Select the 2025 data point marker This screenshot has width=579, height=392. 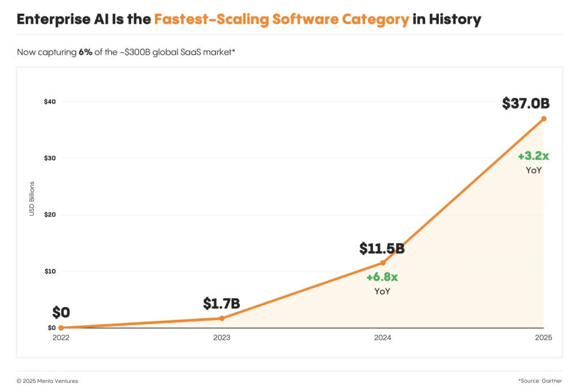pos(543,119)
